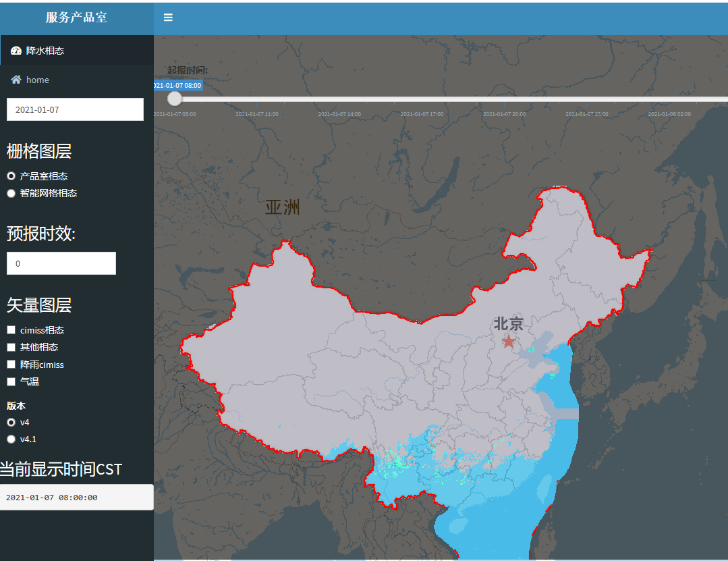Select the 产品室相态 radio button
The height and width of the screenshot is (561, 728).
coord(11,176)
